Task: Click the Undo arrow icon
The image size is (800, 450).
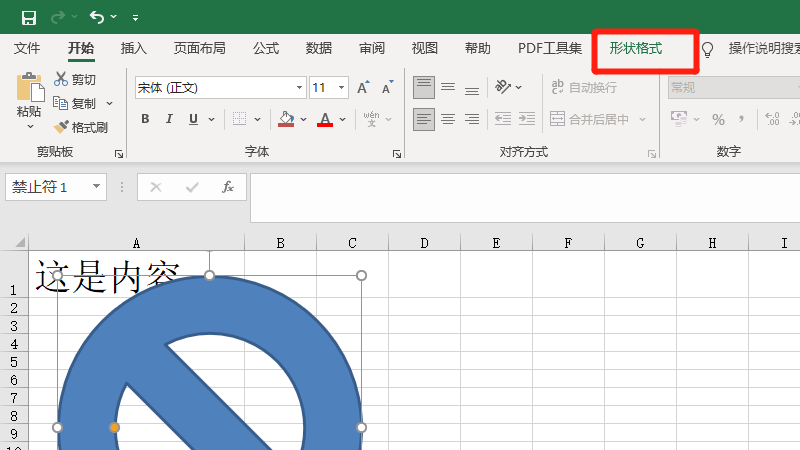Action: 97,17
